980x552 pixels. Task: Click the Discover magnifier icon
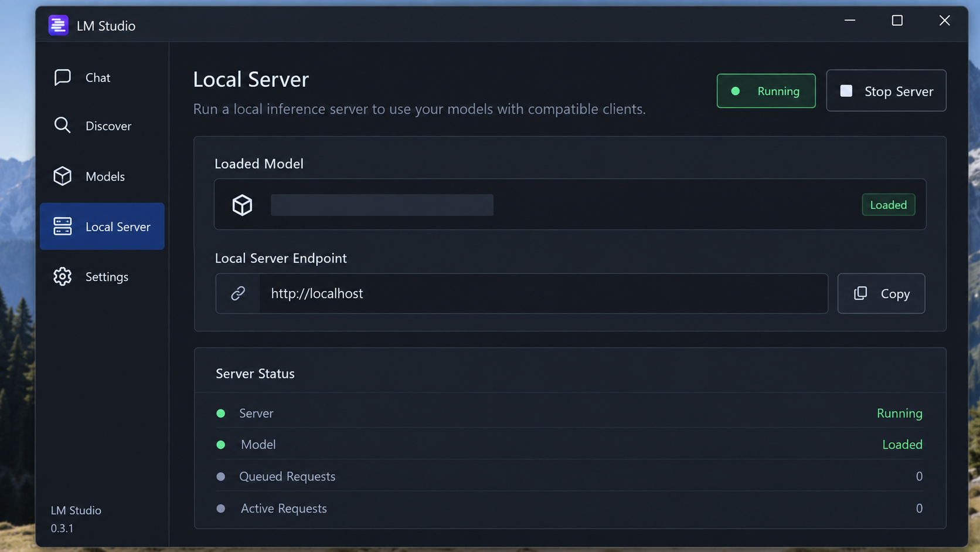[x=62, y=125]
